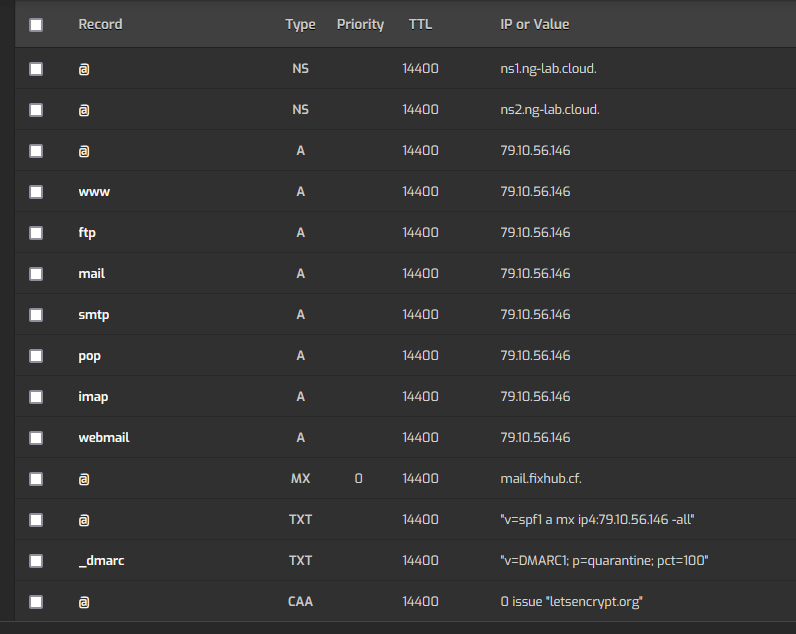Click the TTL column header
796x634 pixels.
click(x=420, y=24)
